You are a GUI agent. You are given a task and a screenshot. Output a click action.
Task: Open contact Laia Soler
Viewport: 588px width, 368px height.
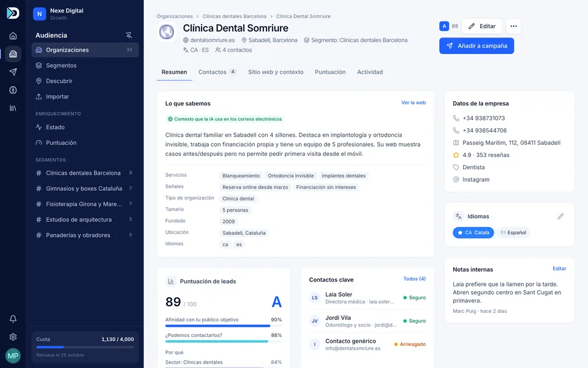pyautogui.click(x=367, y=298)
